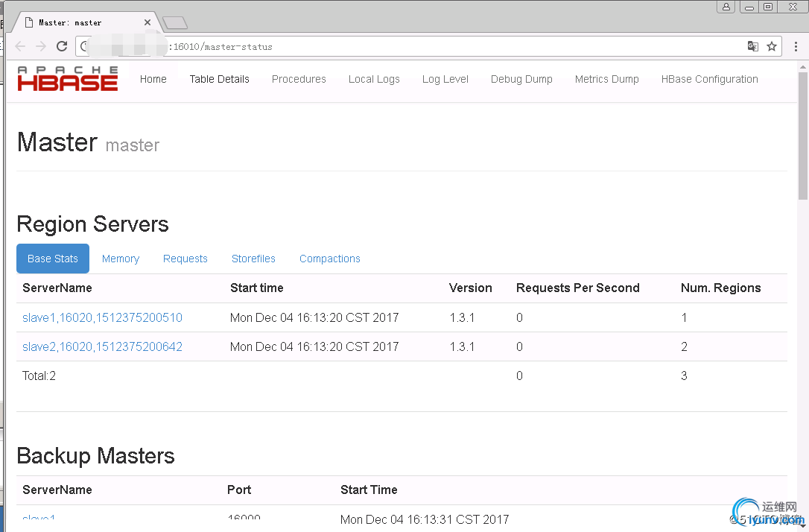The width and height of the screenshot is (809, 532).
Task: Close the Master: master tab
Action: click(x=147, y=22)
